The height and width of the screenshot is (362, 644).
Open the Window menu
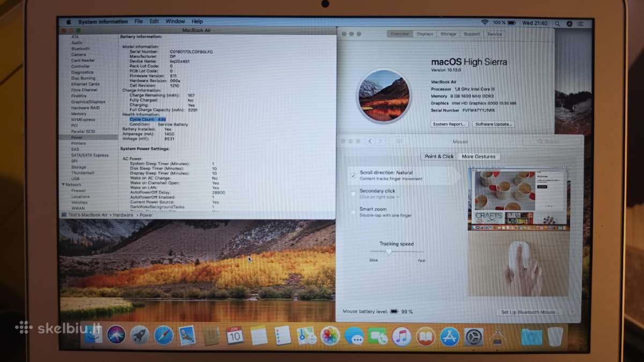tap(175, 21)
